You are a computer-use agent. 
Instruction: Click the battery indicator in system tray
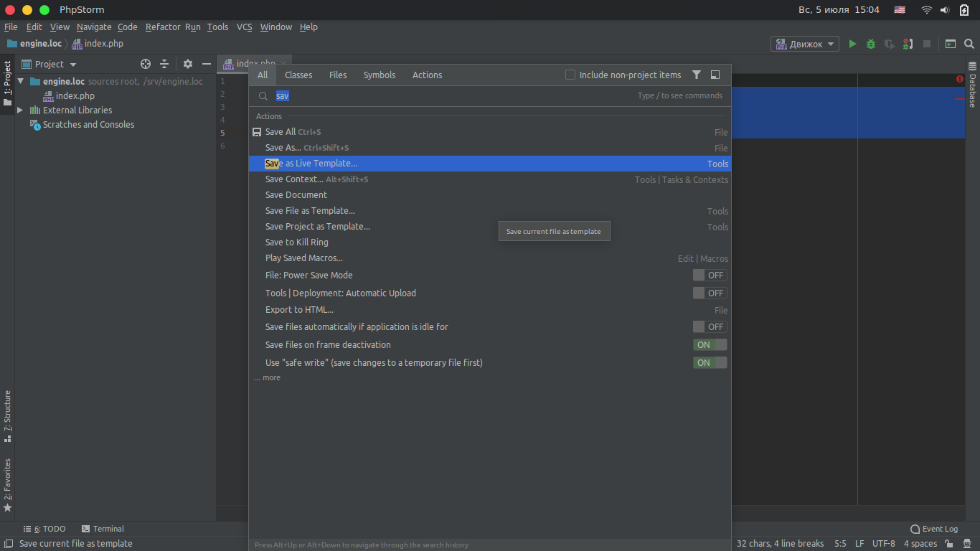[x=965, y=10]
